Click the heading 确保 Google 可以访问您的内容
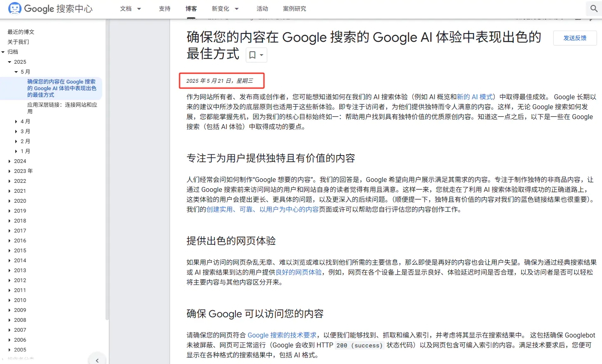 255,314
